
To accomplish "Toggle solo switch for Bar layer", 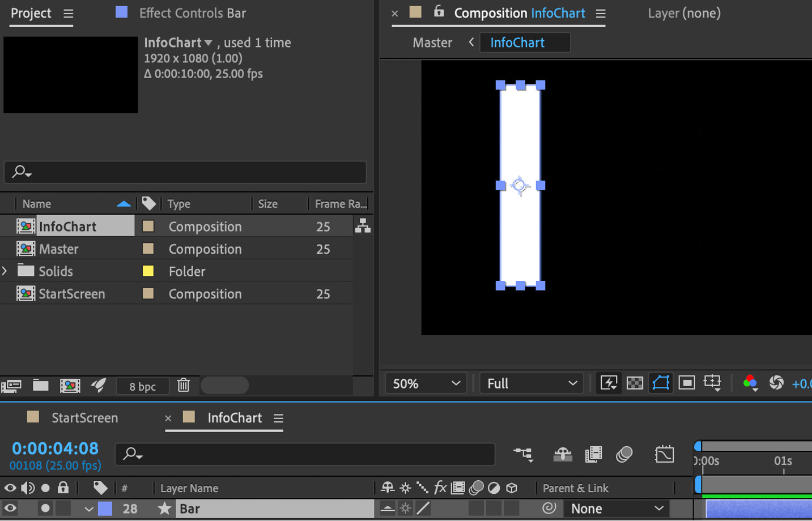I will (45, 508).
